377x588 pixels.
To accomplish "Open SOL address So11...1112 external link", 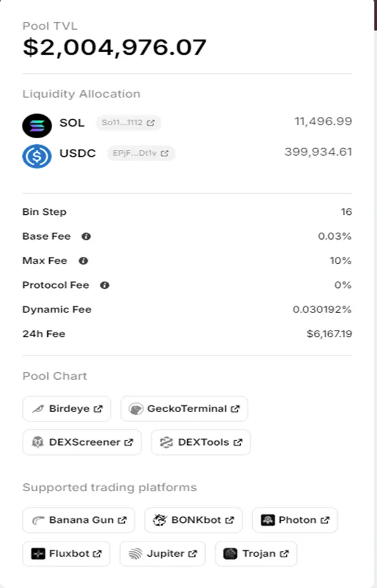I will click(x=128, y=123).
